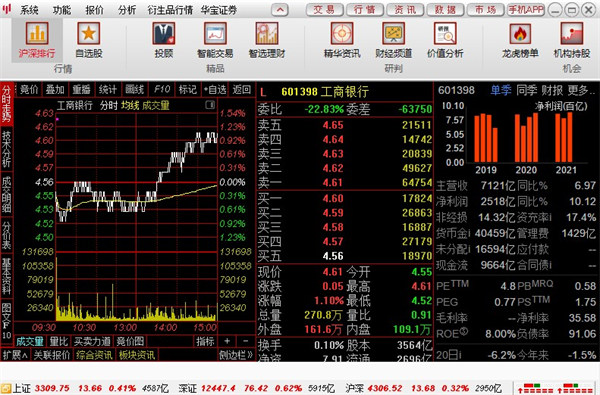Open the 机构持股 icon
The width and height of the screenshot is (600, 395).
pos(572,33)
